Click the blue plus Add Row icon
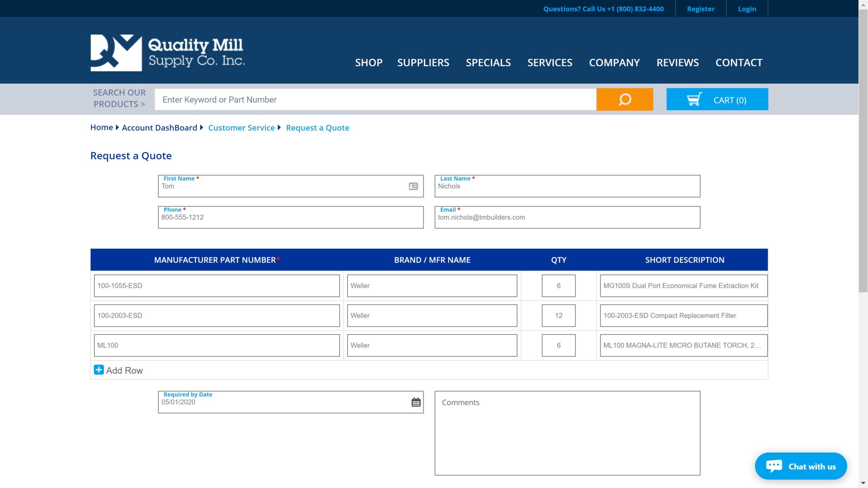This screenshot has height=488, width=868. (x=99, y=370)
